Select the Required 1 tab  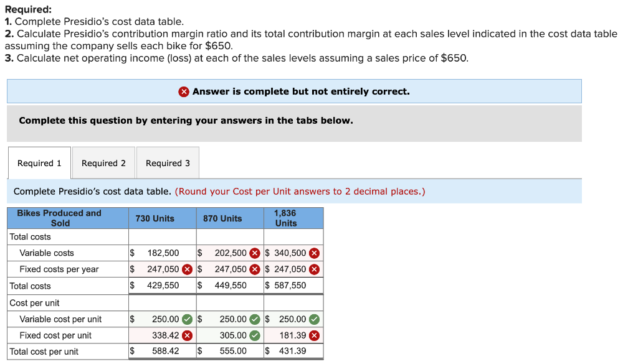(39, 162)
